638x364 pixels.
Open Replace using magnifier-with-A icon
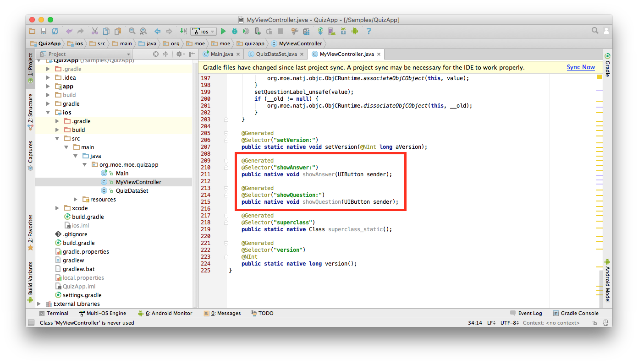click(143, 31)
